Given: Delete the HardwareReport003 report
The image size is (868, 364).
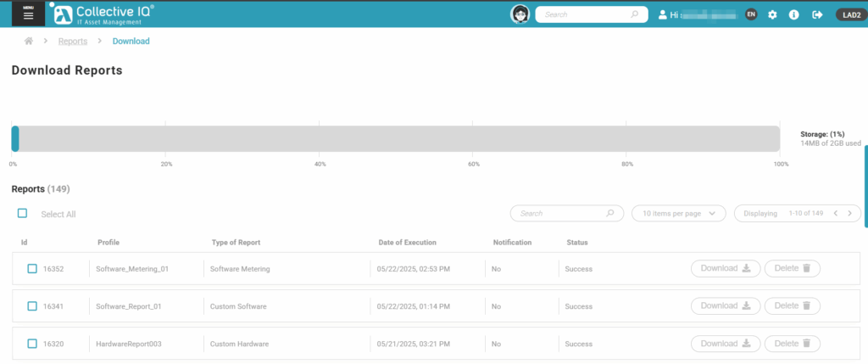Looking at the screenshot, I should pos(792,344).
